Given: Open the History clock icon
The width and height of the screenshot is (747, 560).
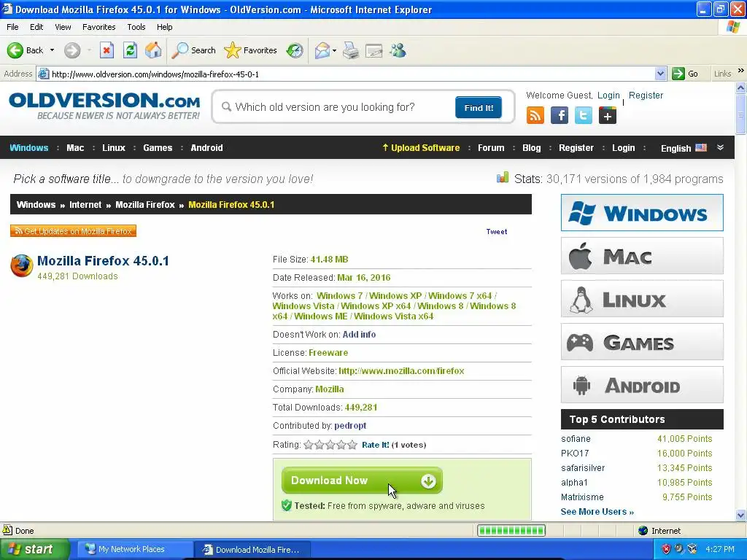Looking at the screenshot, I should 295,50.
